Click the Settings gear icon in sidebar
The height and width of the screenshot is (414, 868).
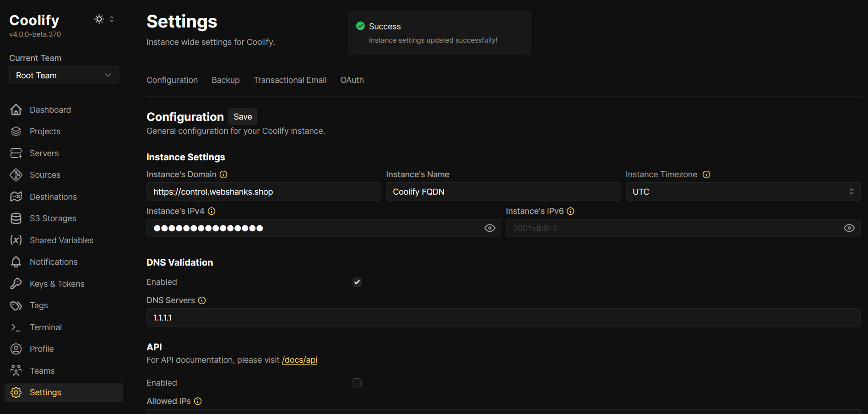(16, 392)
